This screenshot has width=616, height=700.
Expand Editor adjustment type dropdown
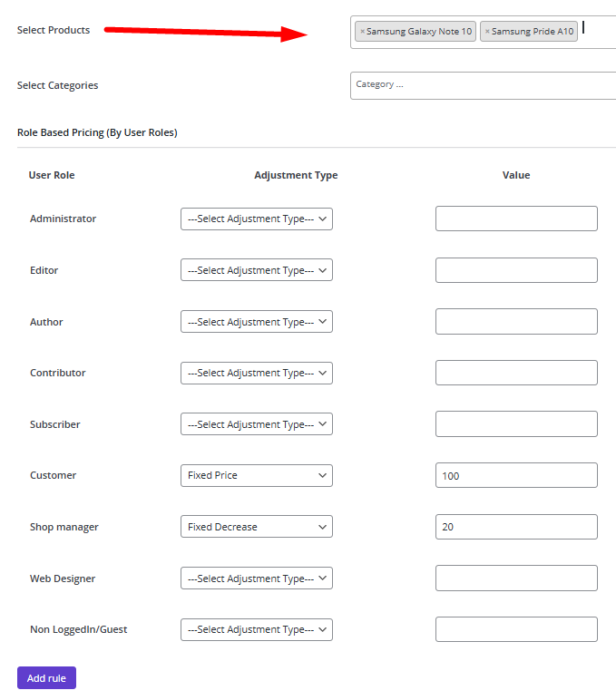click(x=257, y=270)
